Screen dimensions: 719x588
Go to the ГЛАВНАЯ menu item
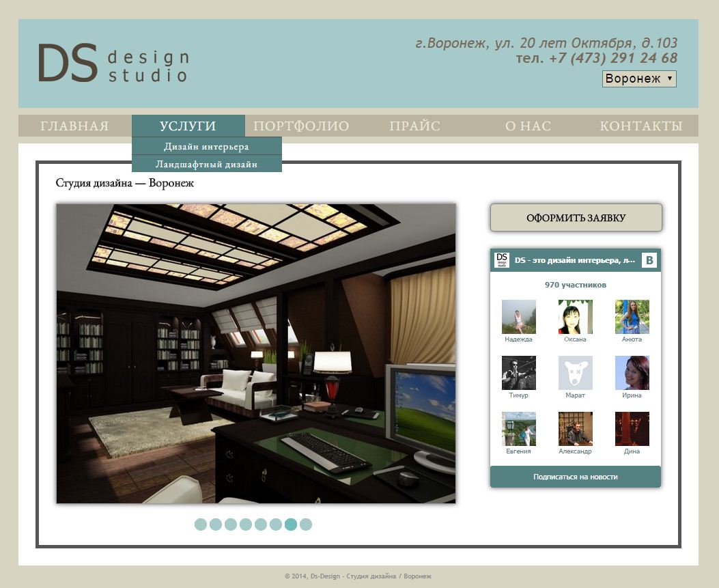[x=74, y=126]
